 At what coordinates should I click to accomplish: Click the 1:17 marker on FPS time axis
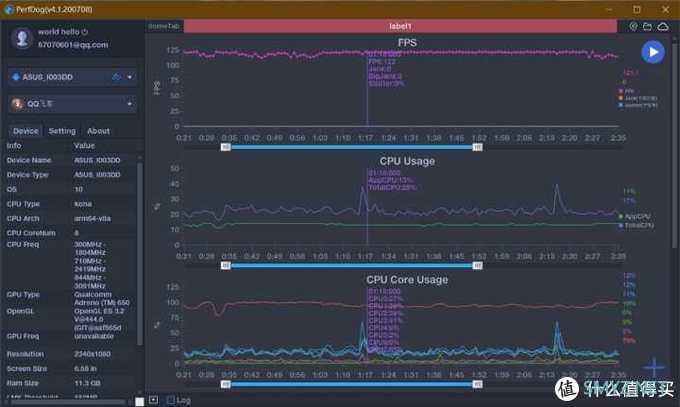pyautogui.click(x=366, y=138)
